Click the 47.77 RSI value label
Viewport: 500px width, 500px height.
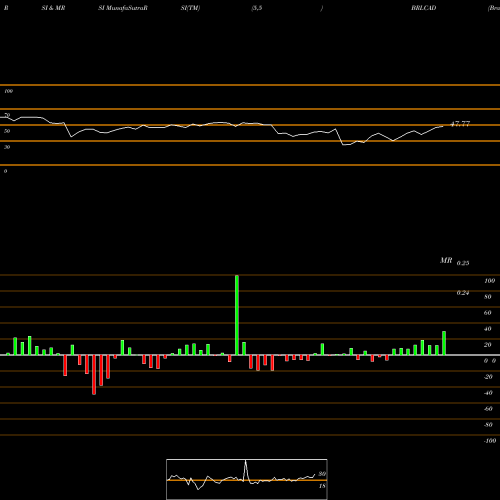460,124
